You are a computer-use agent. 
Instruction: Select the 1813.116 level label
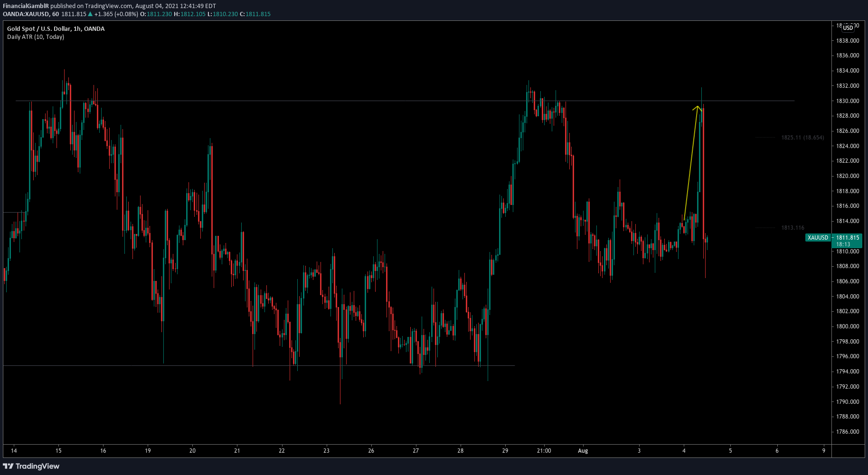click(x=793, y=228)
